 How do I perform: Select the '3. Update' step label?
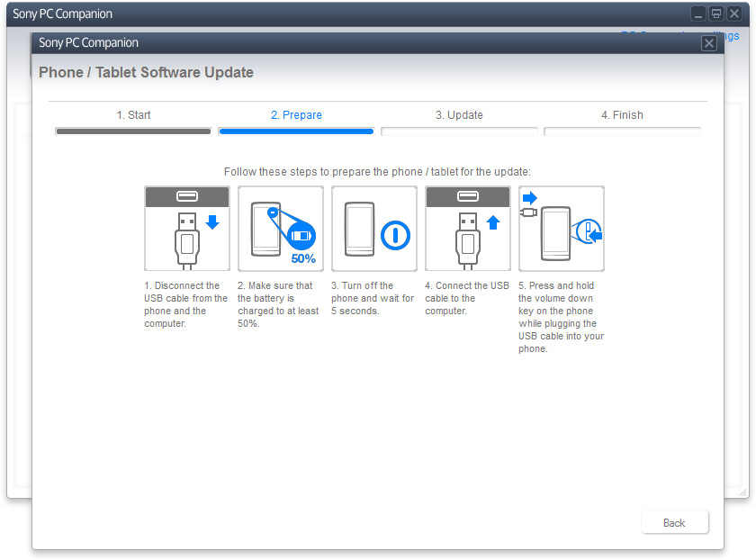pos(459,115)
